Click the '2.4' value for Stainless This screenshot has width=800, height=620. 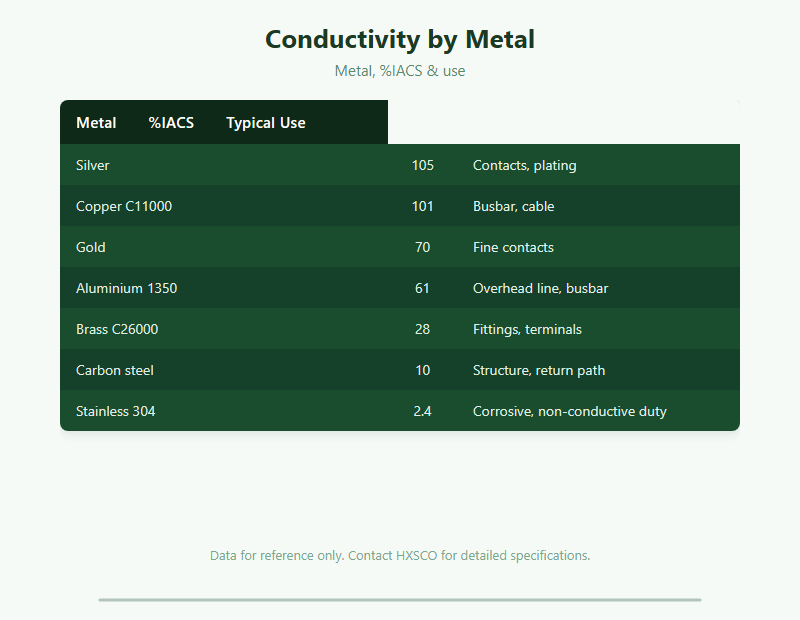422,411
